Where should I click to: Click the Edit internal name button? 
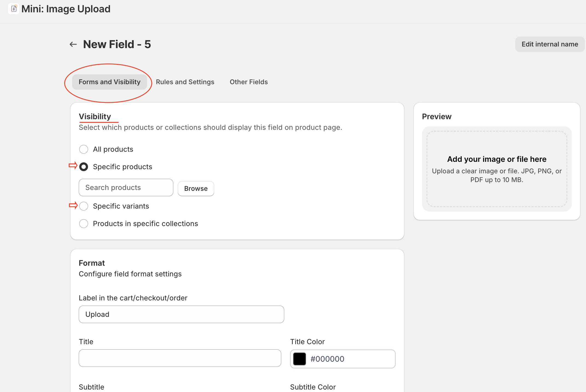550,44
